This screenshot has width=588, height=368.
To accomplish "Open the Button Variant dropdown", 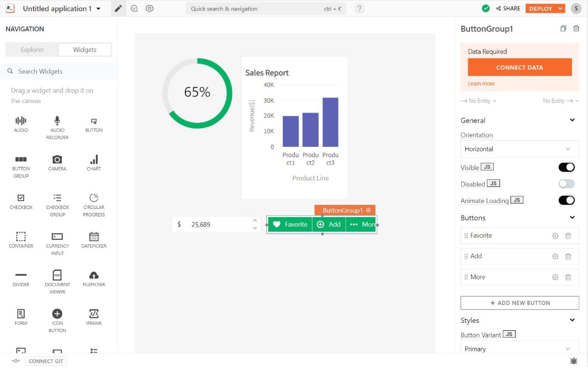I will point(519,349).
